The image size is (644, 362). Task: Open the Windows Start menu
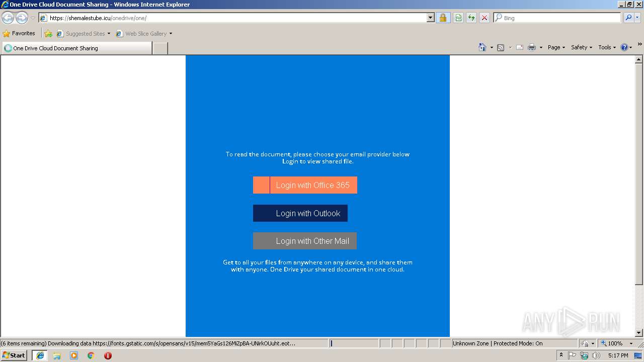click(14, 355)
